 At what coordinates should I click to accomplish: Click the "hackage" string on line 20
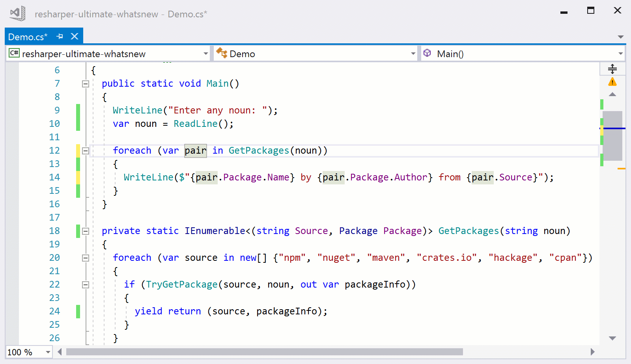click(x=513, y=258)
